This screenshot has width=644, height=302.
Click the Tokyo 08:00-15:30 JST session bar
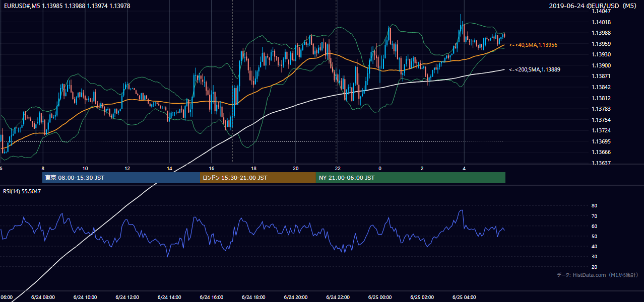click(121, 178)
